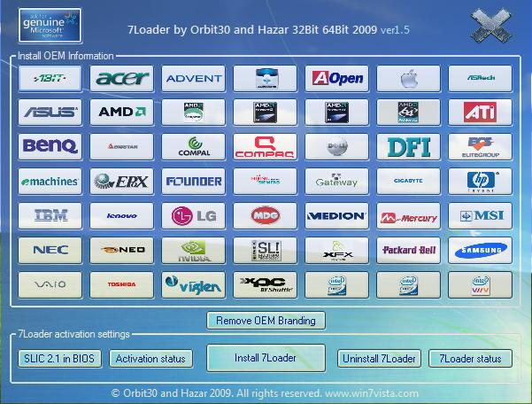Choose the NVIDIA logo branding
The width and height of the screenshot is (532, 404).
[x=193, y=251]
